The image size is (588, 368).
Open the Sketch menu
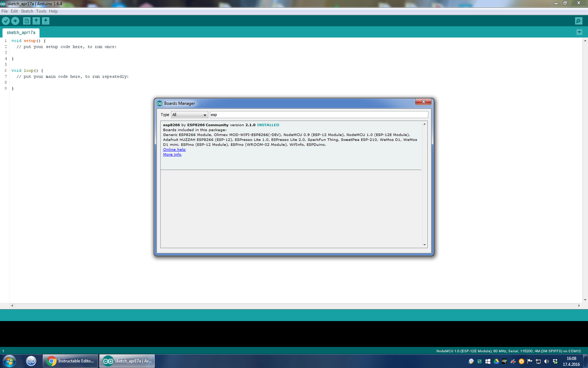(27, 11)
